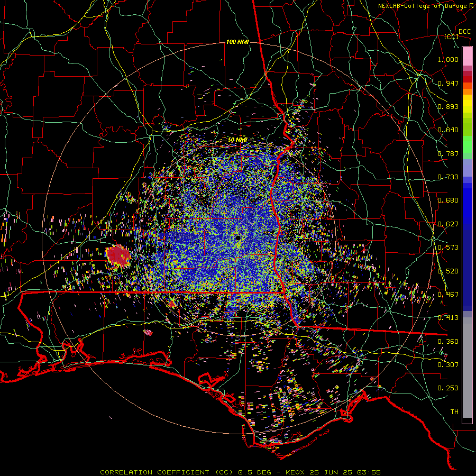Select the 0.520 legend value
476x476 pixels.
pos(448,271)
